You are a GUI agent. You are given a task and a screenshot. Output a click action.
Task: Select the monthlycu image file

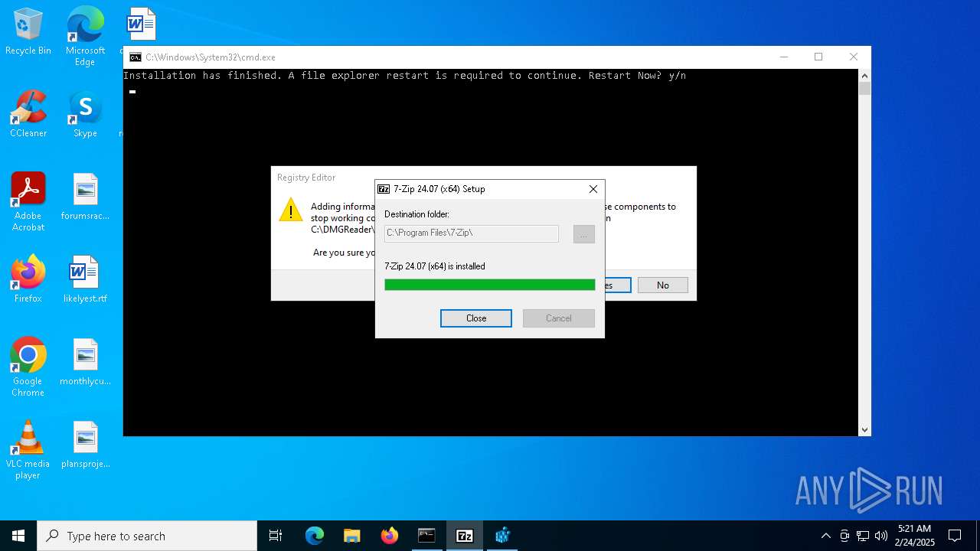[85, 362]
